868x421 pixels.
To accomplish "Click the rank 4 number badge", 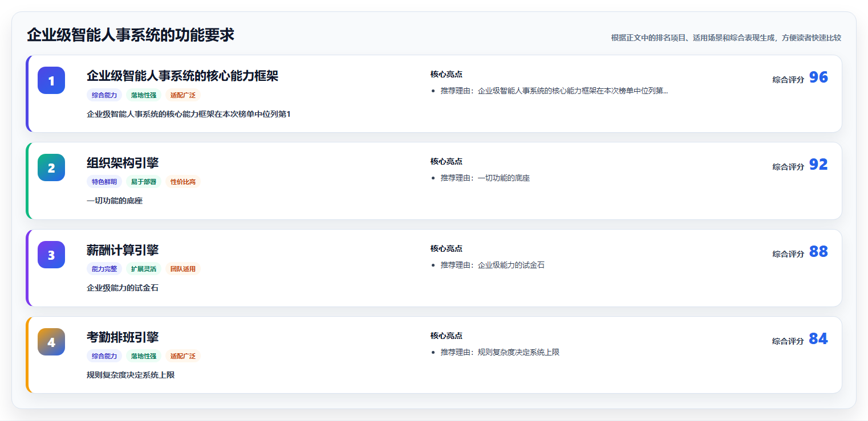I will (51, 342).
